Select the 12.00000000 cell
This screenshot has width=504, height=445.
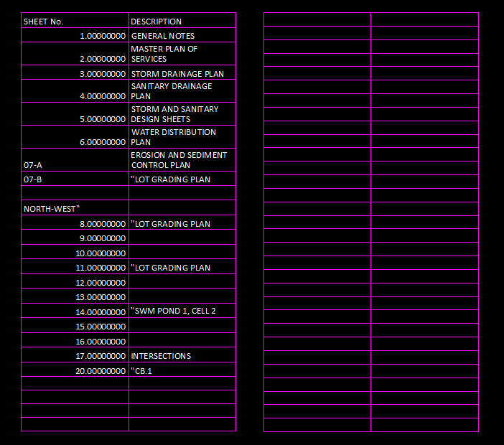(x=75, y=281)
